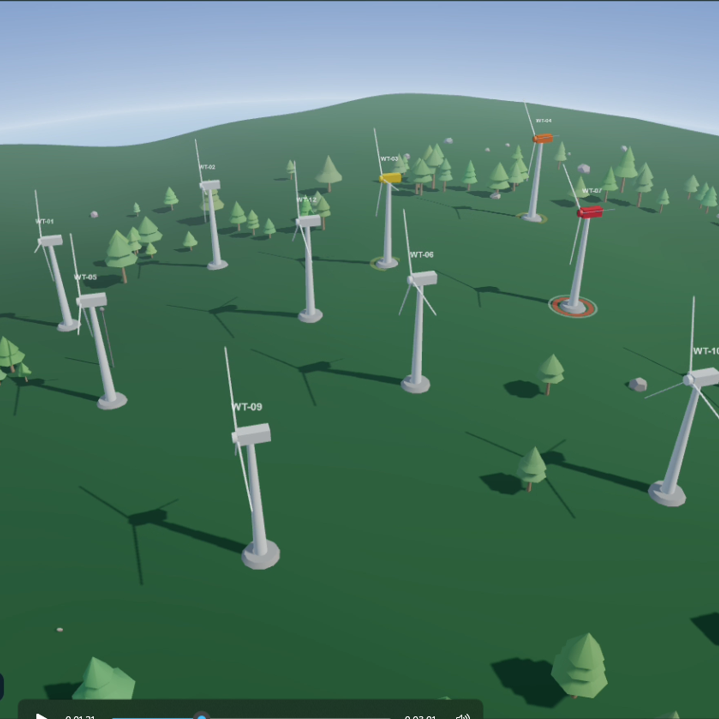This screenshot has height=719, width=719.
Task: Select the WT-04 turbine label
Action: pos(543,121)
